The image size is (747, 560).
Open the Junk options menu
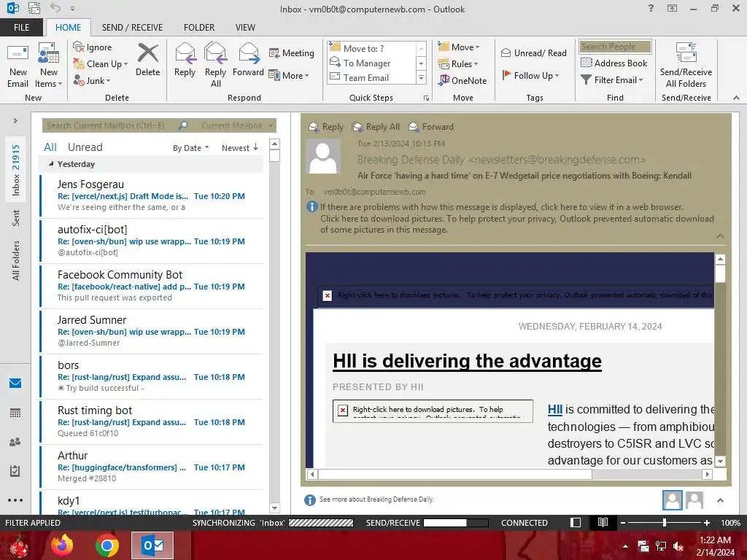(x=91, y=80)
